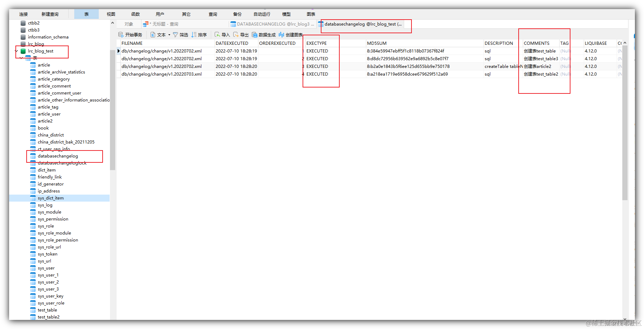The width and height of the screenshot is (644, 329).
Task: Click the LIQUIBASE column header
Action: pos(600,43)
